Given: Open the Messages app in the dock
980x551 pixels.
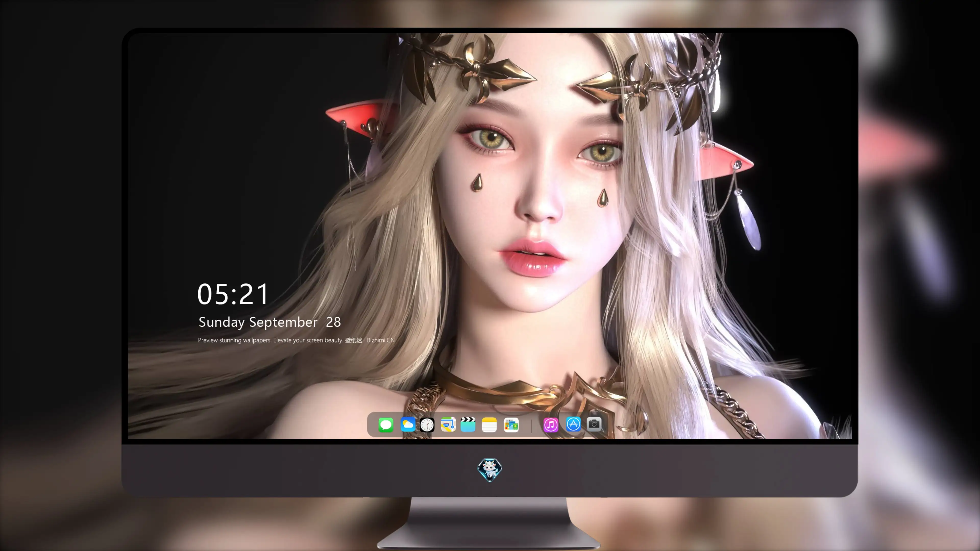Looking at the screenshot, I should click(386, 425).
